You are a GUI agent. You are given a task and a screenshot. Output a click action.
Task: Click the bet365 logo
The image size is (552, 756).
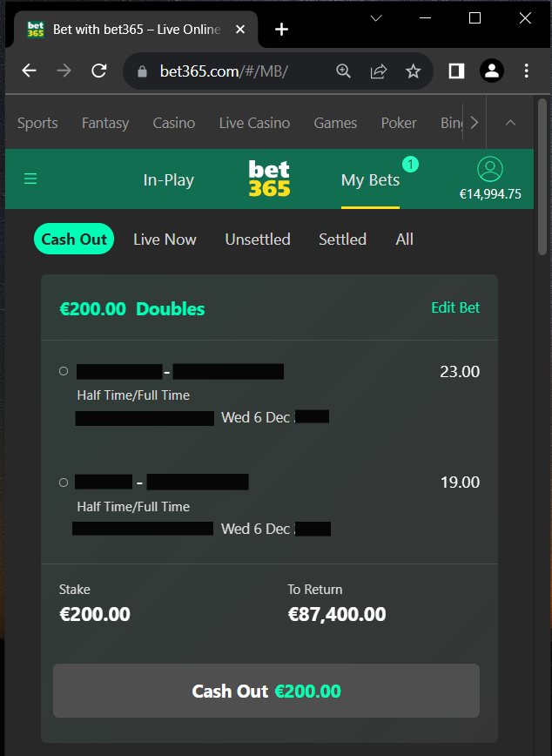(269, 179)
